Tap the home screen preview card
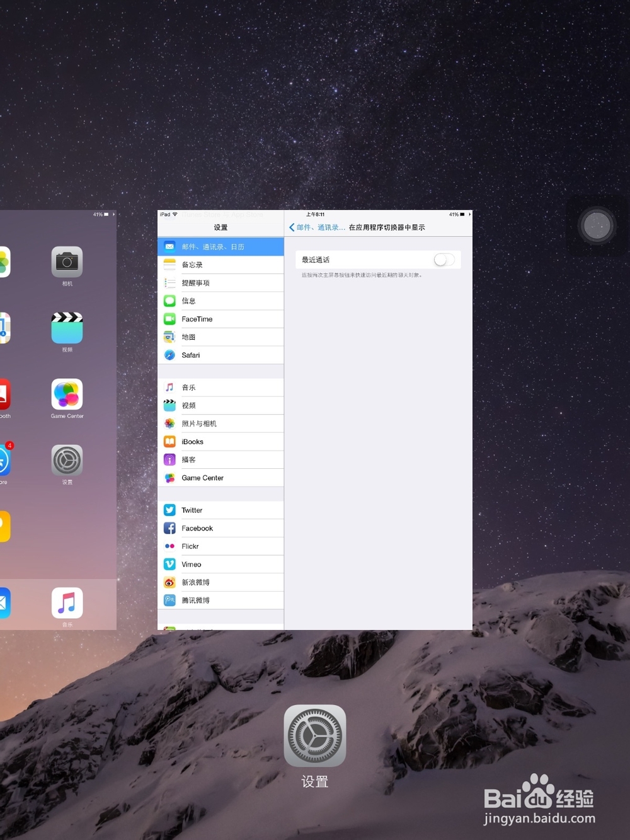Screen dimensions: 630x840 tap(58, 420)
